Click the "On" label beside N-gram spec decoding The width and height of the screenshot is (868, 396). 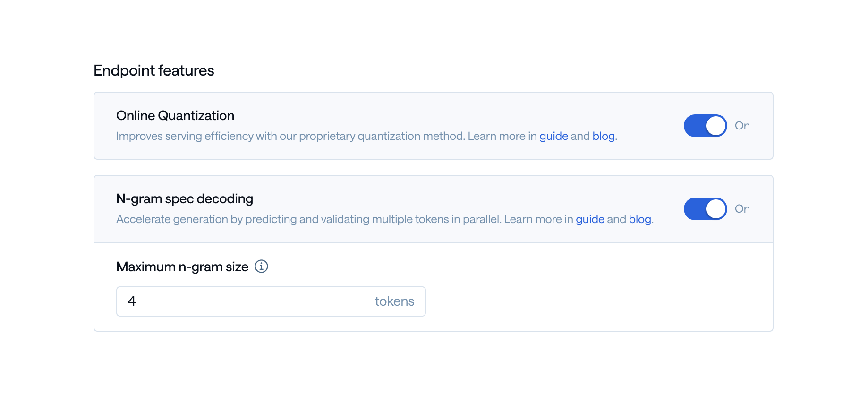(742, 209)
